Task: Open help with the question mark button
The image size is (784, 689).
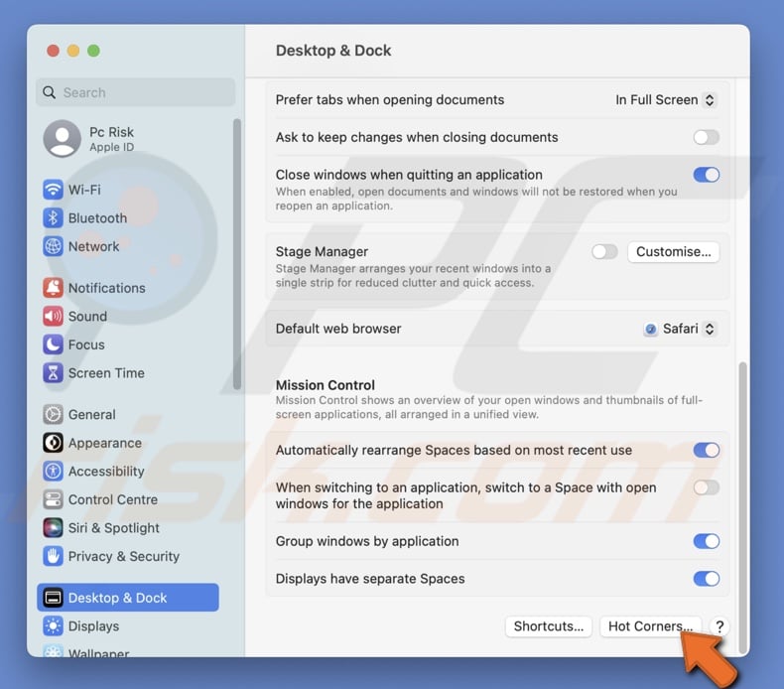Action: (x=719, y=626)
